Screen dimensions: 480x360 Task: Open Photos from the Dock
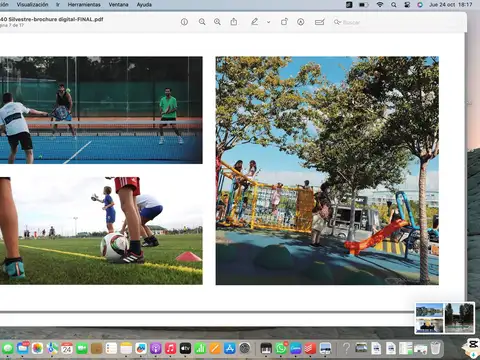coord(37,349)
